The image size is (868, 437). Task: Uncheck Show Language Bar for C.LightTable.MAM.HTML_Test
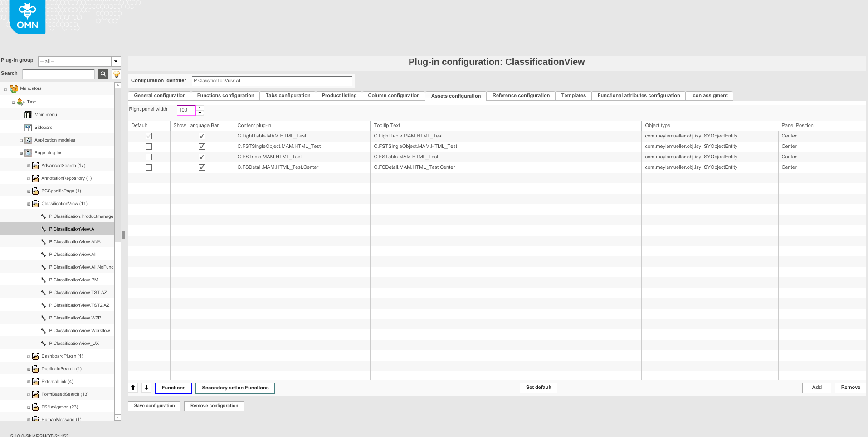[202, 136]
